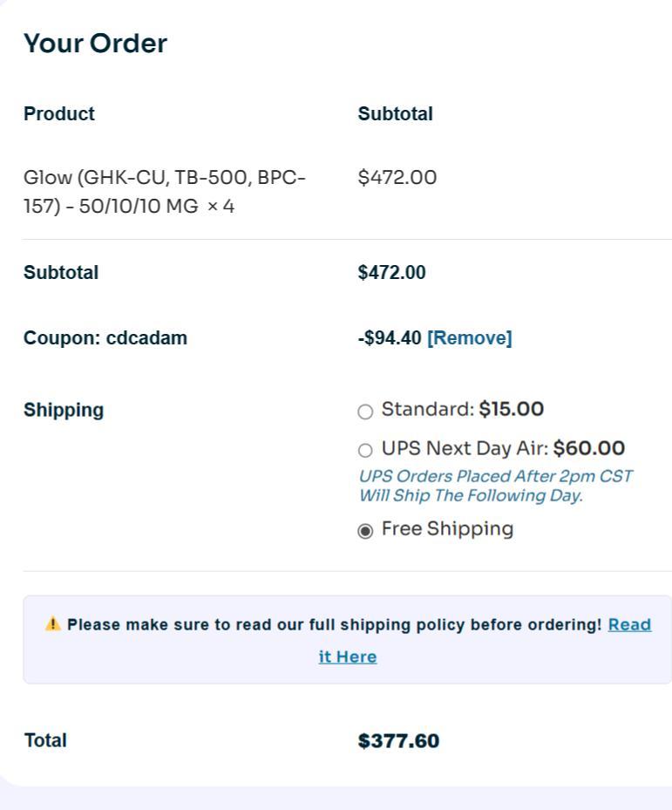Click the $60.00 UPS shipping price
The image size is (672, 810).
[x=588, y=449]
